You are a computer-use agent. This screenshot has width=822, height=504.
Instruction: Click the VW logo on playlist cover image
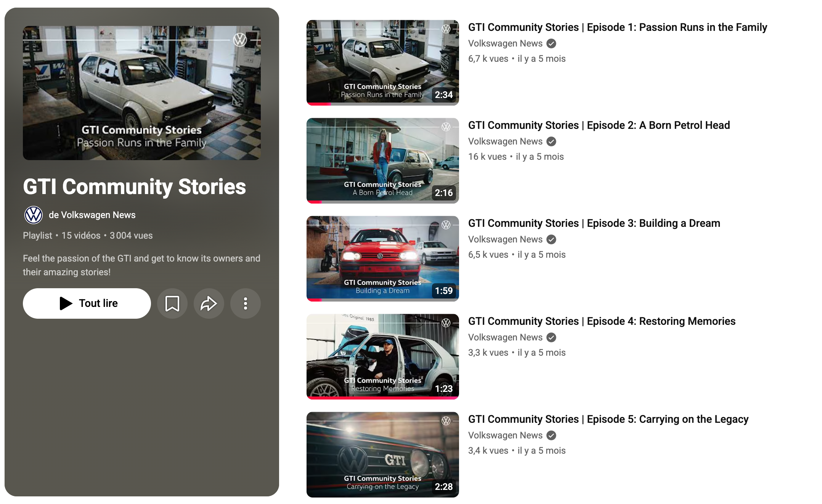point(240,40)
